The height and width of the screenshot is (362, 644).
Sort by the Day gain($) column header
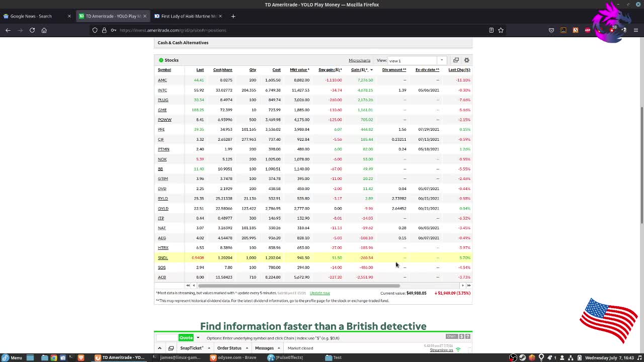click(x=330, y=70)
